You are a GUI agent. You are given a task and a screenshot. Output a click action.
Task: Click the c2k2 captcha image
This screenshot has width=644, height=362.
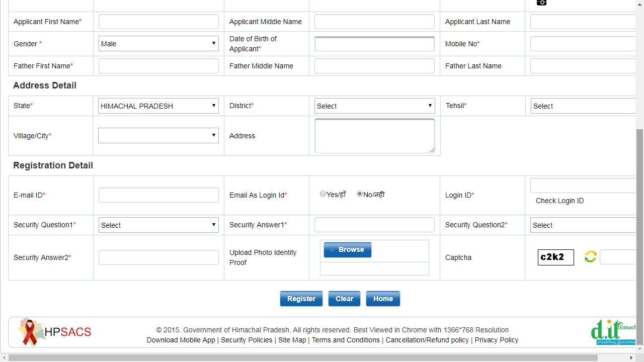tap(555, 257)
